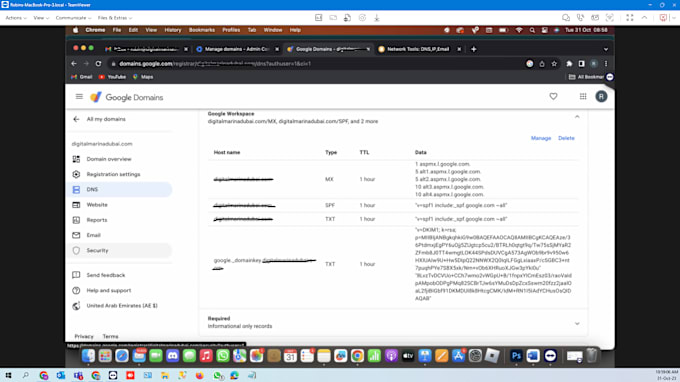Select the SPF record type cell

[330, 205]
